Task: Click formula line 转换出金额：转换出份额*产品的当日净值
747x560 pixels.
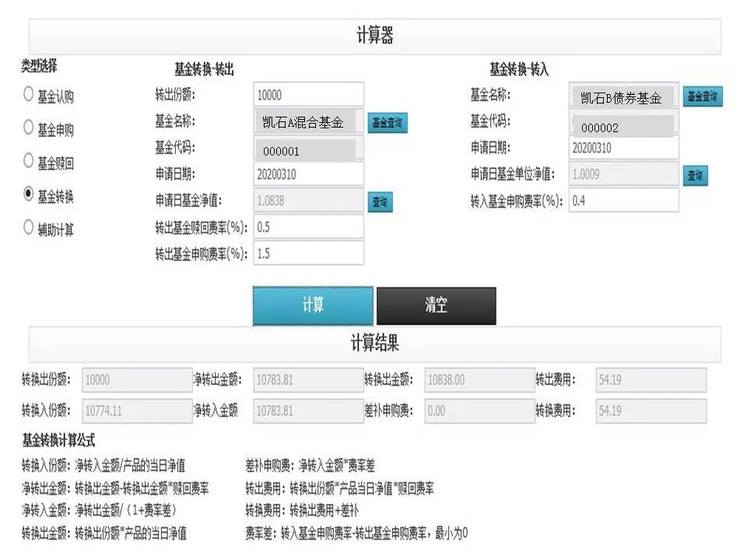Action: pyautogui.click(x=103, y=533)
